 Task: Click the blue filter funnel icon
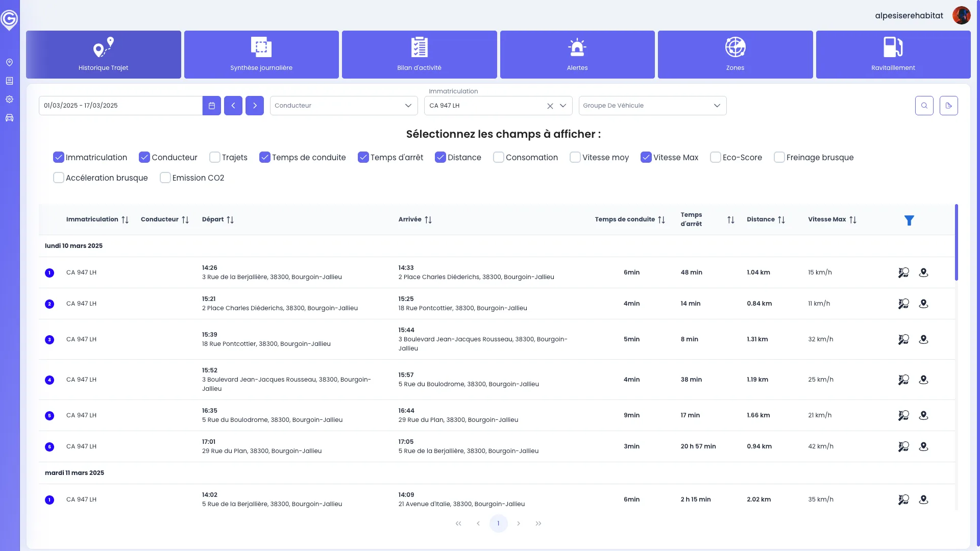[x=909, y=220]
